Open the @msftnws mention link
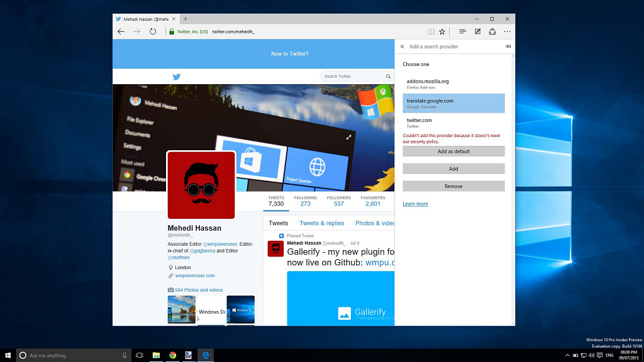Viewport: 644px width, 362px height. [x=179, y=257]
